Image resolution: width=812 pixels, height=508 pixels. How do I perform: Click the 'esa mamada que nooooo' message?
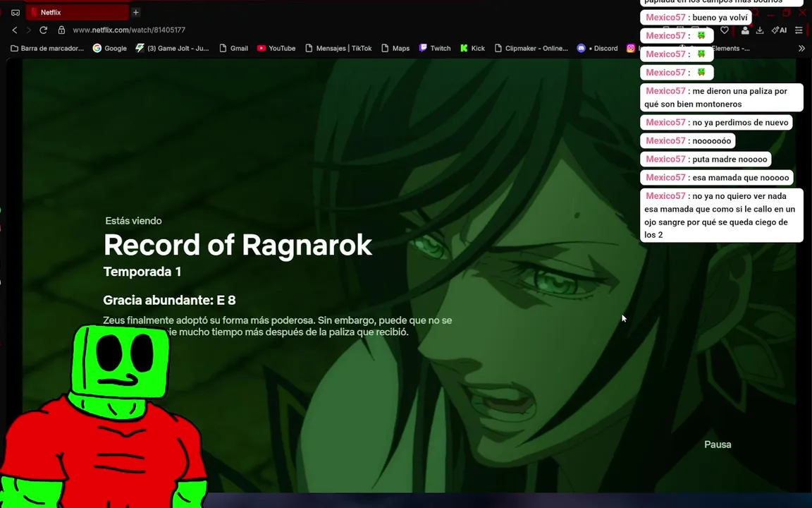point(717,177)
